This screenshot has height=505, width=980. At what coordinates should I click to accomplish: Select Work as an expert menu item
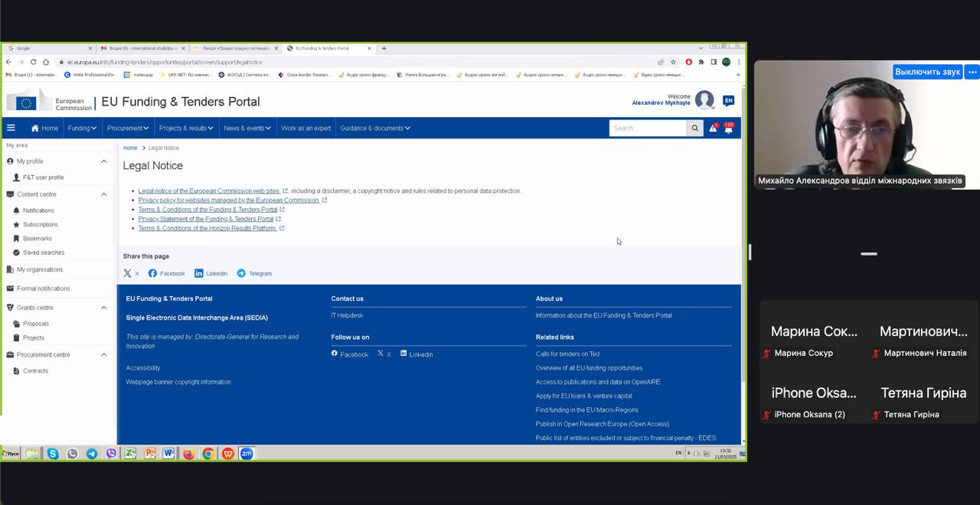(306, 128)
